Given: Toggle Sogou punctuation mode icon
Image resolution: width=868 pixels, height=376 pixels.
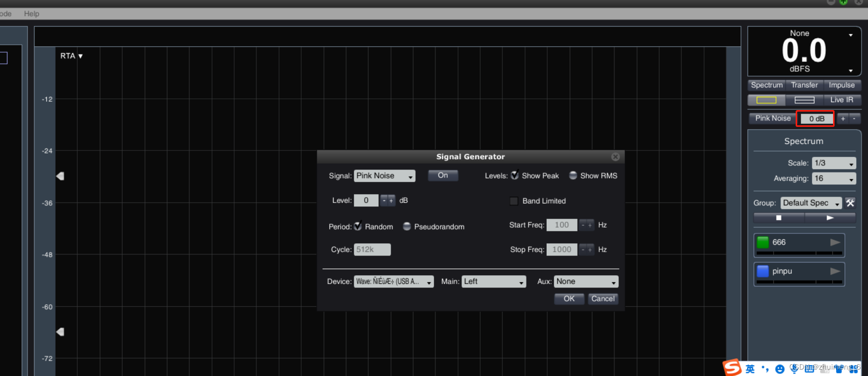Looking at the screenshot, I should pyautogui.click(x=765, y=369).
